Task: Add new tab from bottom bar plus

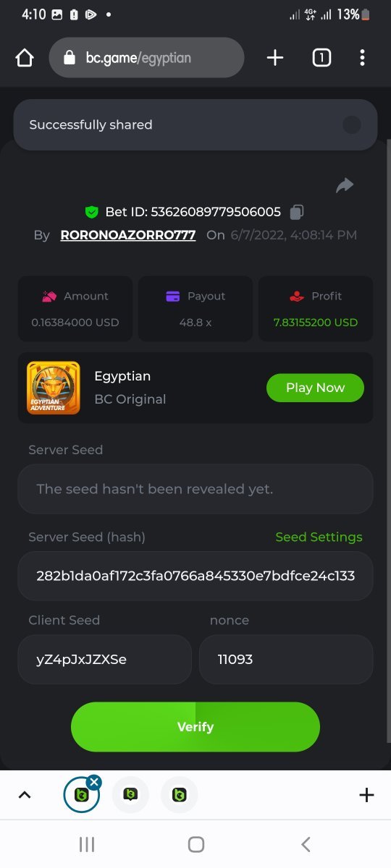Action: point(367,795)
